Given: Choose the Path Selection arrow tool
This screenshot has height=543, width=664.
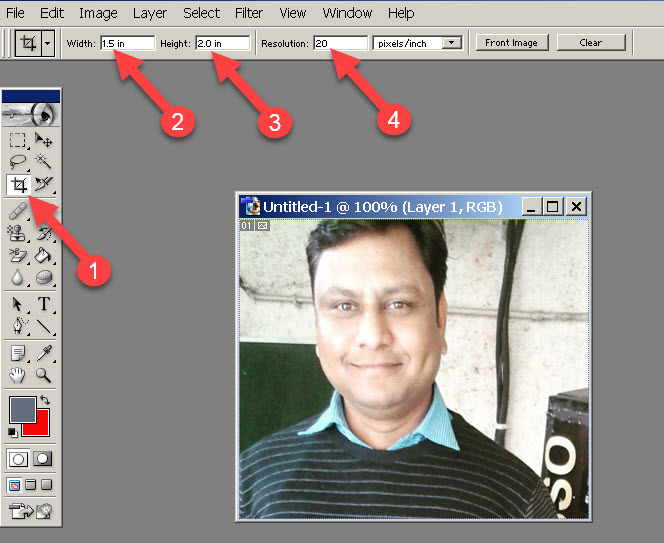Looking at the screenshot, I should tap(18, 304).
